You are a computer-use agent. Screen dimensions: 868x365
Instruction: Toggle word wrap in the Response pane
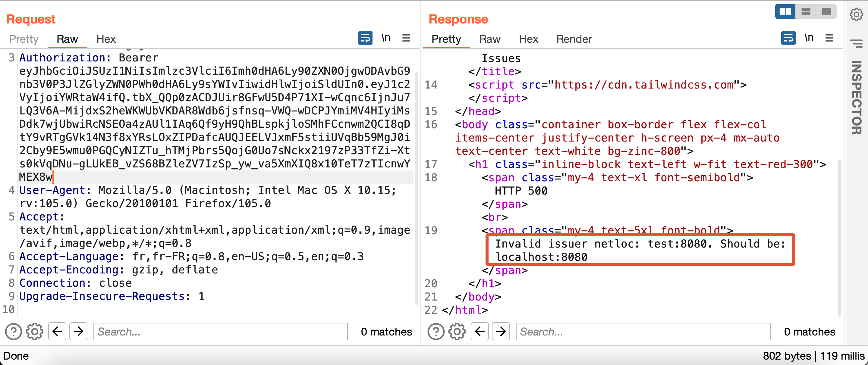tap(788, 38)
